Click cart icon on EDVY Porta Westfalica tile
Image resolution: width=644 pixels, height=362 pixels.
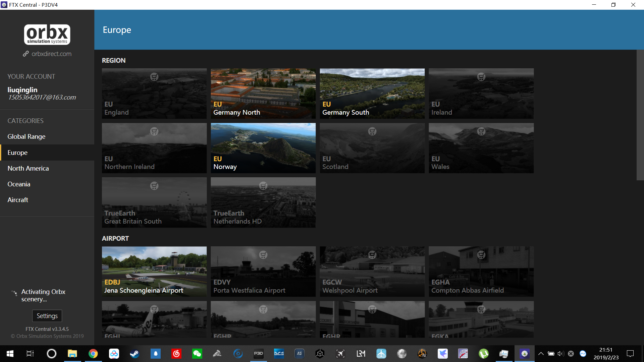pyautogui.click(x=263, y=255)
